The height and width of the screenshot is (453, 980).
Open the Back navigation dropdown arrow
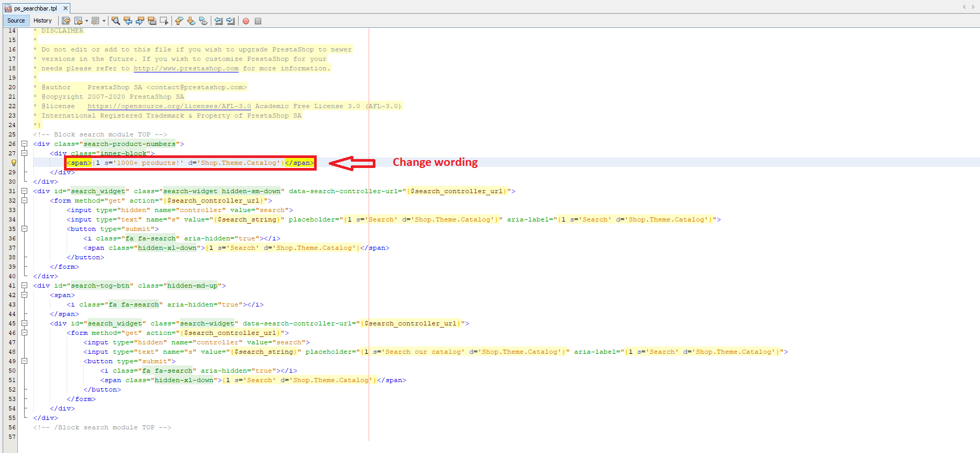point(87,21)
